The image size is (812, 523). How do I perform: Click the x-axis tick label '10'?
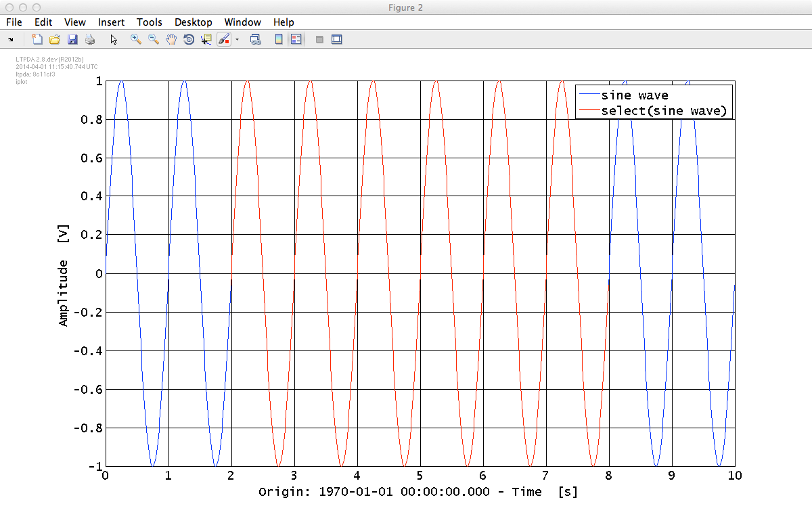[x=734, y=476]
